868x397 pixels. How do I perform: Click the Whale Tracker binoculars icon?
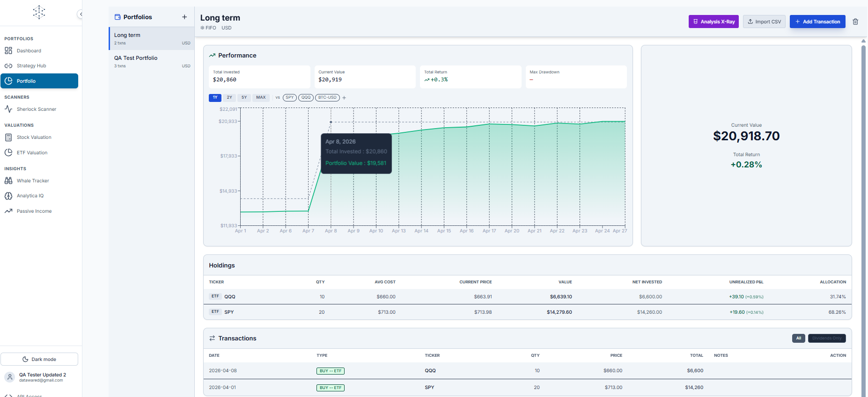8,180
